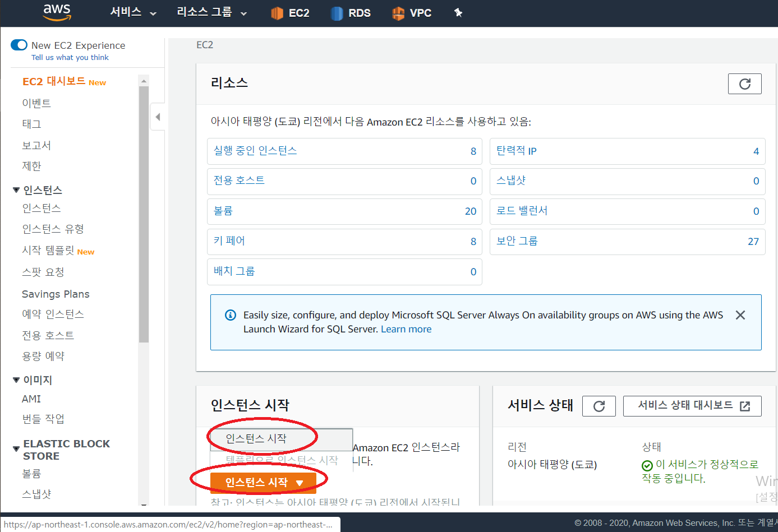Select 템플릿으로 인스턴스 시작 menu option
Image resolution: width=778 pixels, height=532 pixels.
pyautogui.click(x=281, y=460)
